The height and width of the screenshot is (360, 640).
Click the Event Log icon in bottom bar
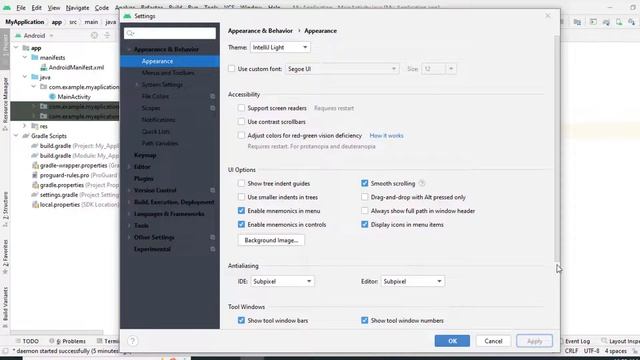(561, 341)
